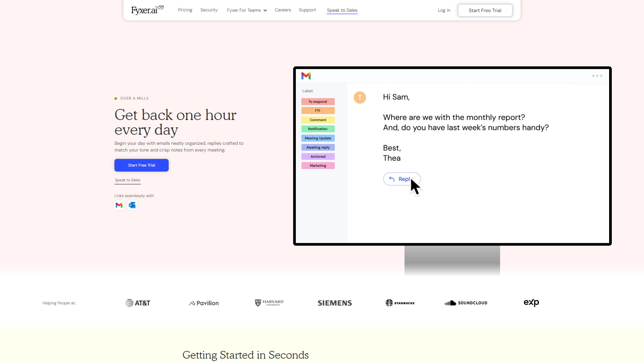Open the Pricing menu item
The width and height of the screenshot is (644, 362).
(185, 10)
